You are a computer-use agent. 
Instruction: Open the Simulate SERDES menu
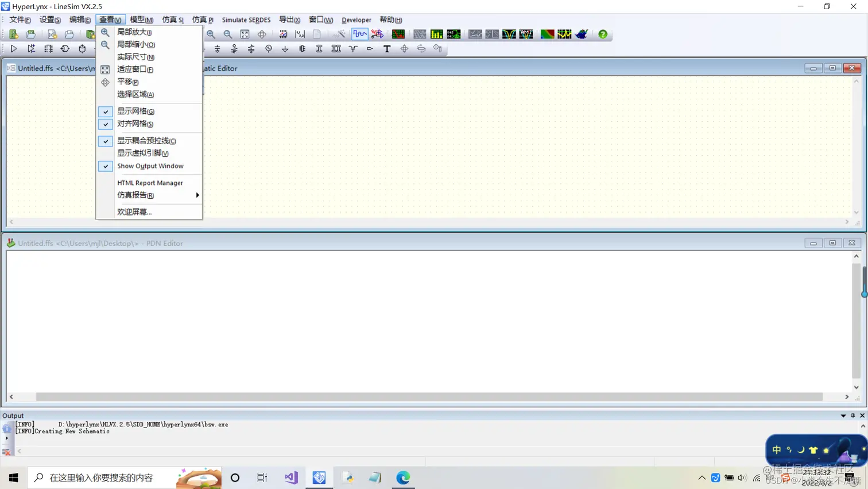246,20
